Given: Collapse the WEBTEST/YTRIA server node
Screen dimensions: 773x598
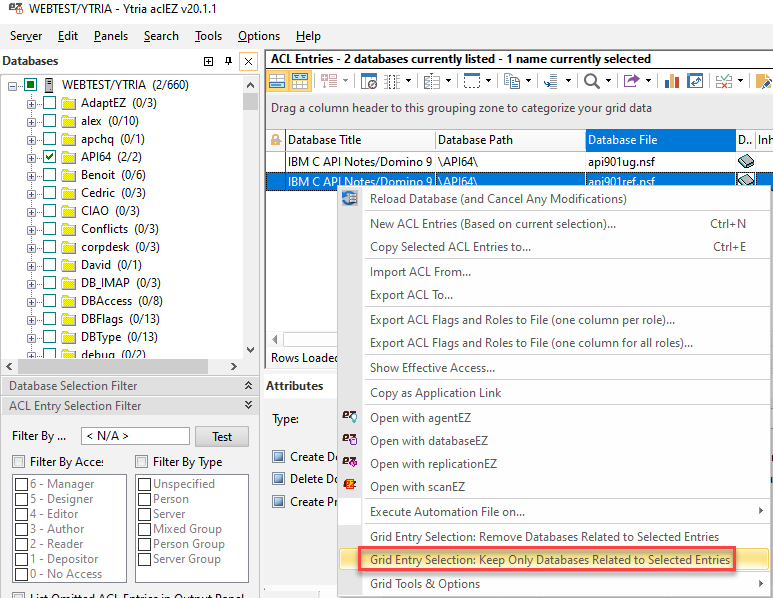Looking at the screenshot, I should [13, 85].
